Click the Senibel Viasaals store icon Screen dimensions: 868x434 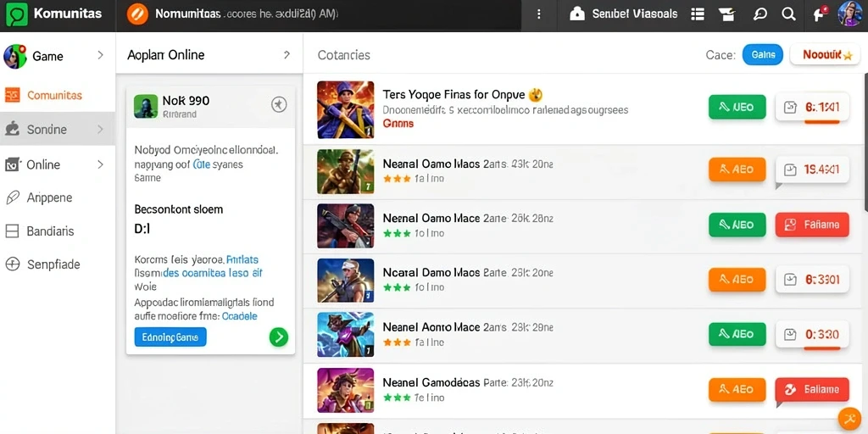coord(577,14)
